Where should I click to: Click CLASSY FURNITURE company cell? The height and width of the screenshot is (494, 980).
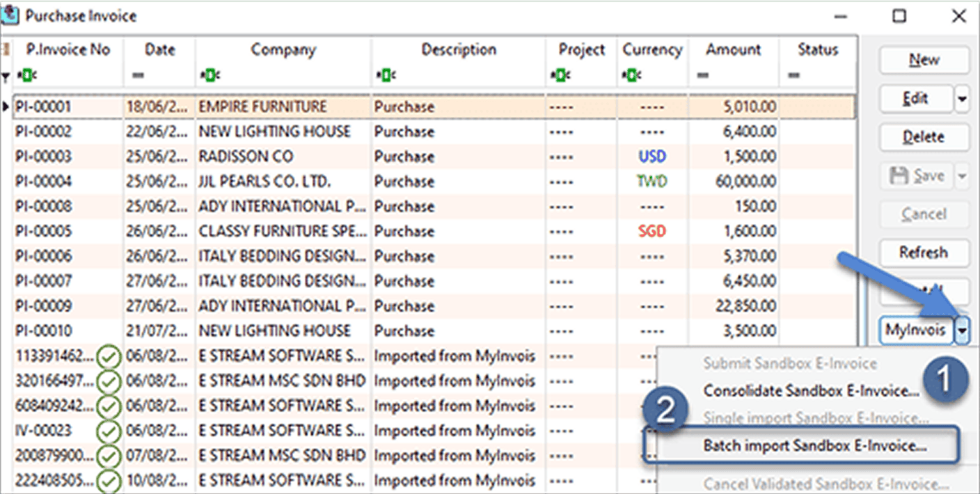(283, 232)
